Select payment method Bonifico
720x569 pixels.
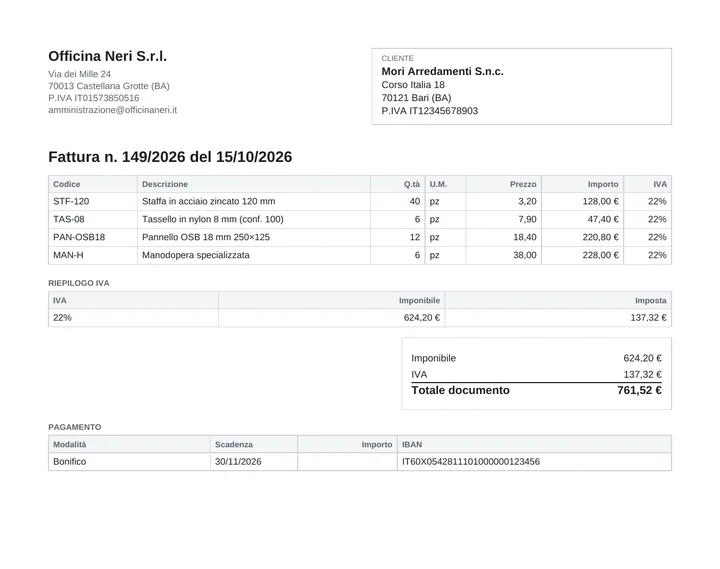[x=69, y=462]
